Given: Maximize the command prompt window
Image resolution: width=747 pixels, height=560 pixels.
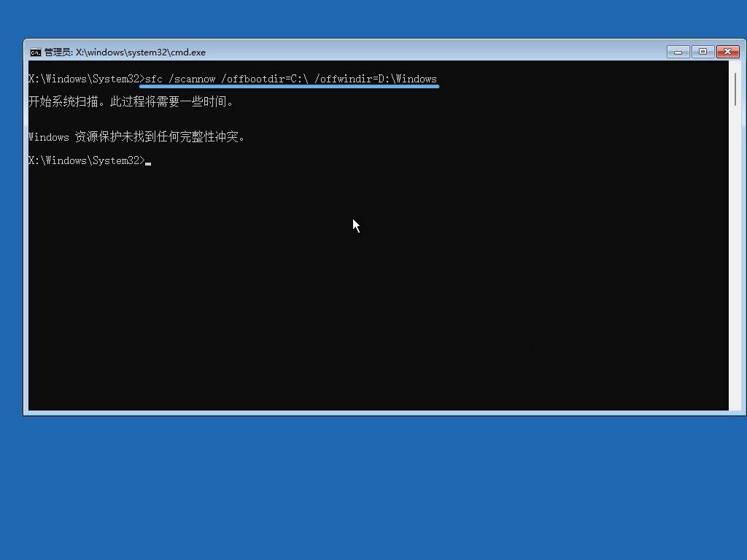Looking at the screenshot, I should pos(703,52).
